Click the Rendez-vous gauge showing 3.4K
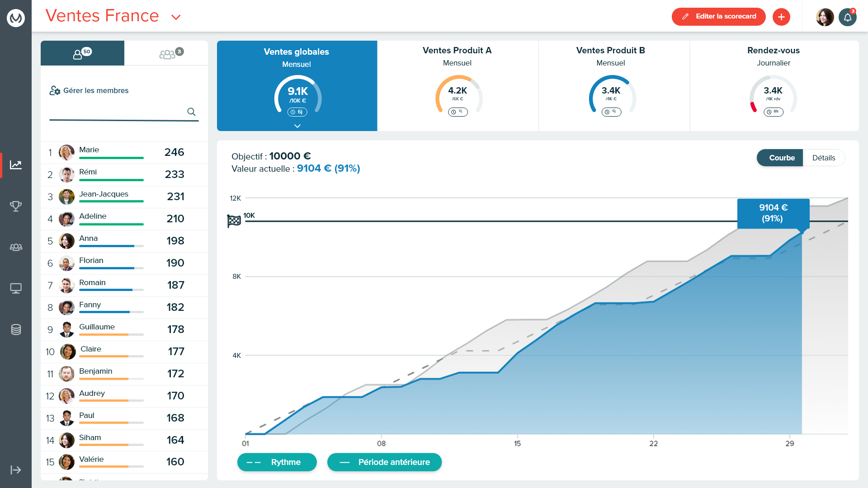Viewport: 868px width, 488px height. click(x=773, y=95)
